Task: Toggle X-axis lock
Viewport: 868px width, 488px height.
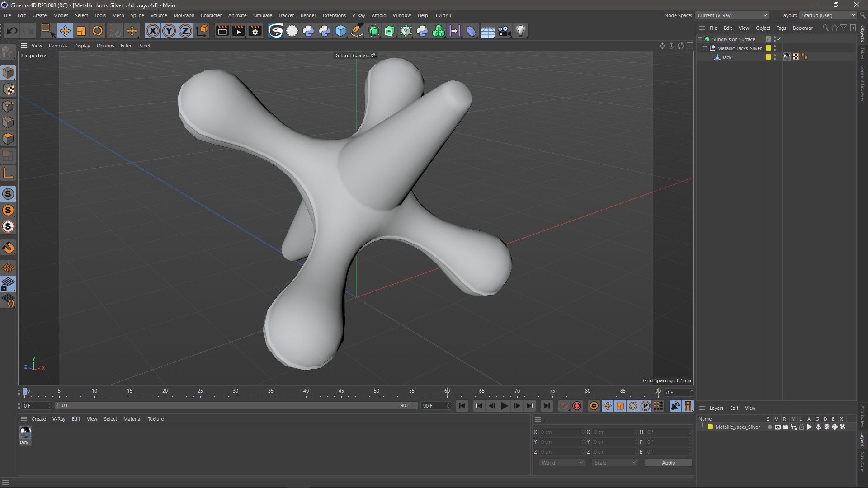Action: (153, 31)
